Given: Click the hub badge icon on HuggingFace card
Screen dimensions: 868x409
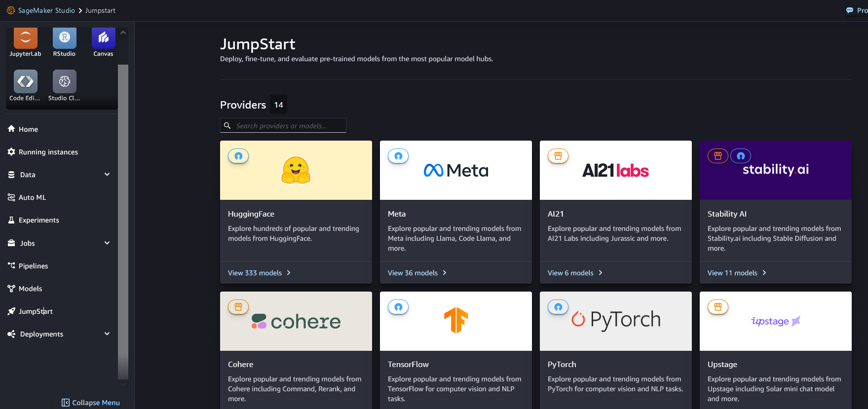Looking at the screenshot, I should [238, 156].
